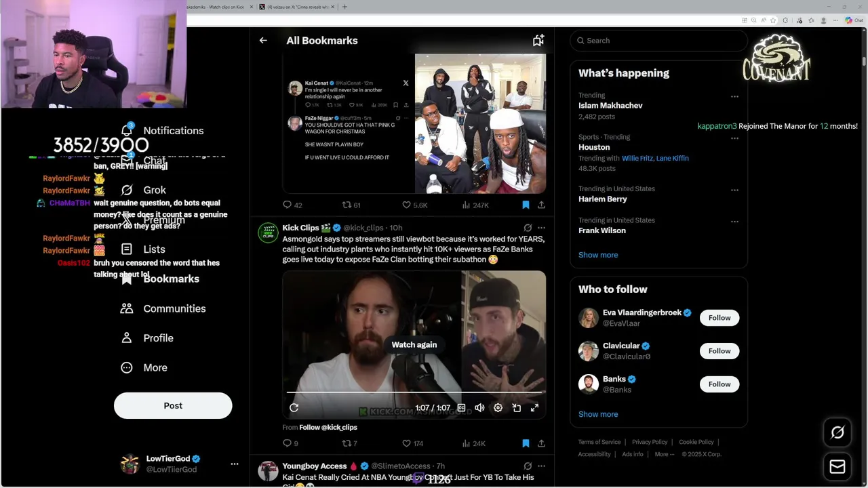The image size is (868, 488).
Task: View analytics for the 24K views post
Action: [x=473, y=443]
